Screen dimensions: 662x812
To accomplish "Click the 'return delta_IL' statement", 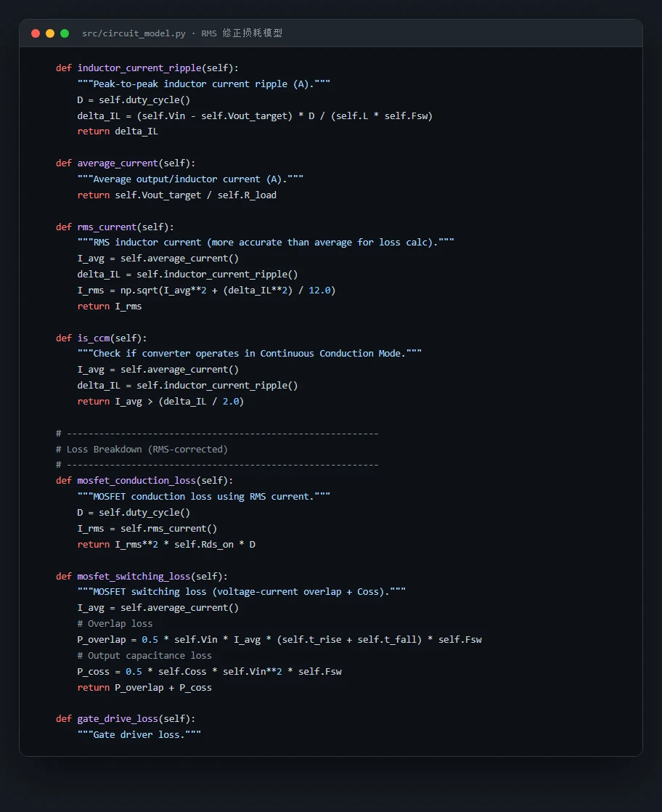I will (118, 131).
